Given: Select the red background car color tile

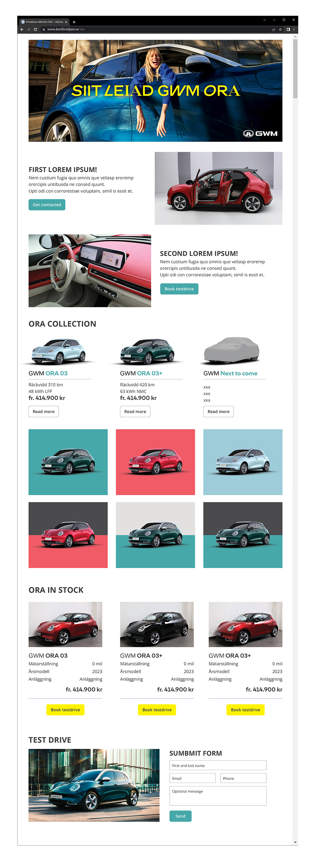Looking at the screenshot, I should 155,462.
